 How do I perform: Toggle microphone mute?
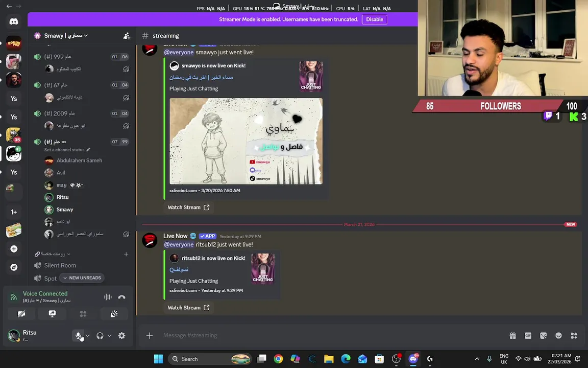[78, 336]
